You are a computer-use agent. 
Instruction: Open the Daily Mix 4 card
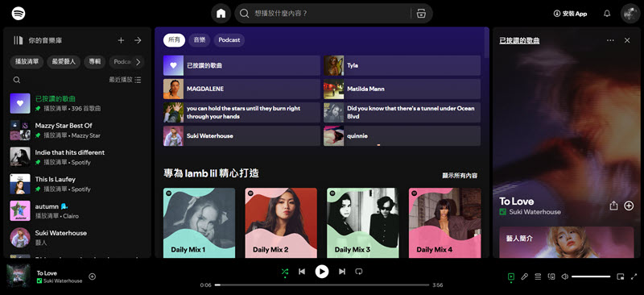tap(445, 223)
